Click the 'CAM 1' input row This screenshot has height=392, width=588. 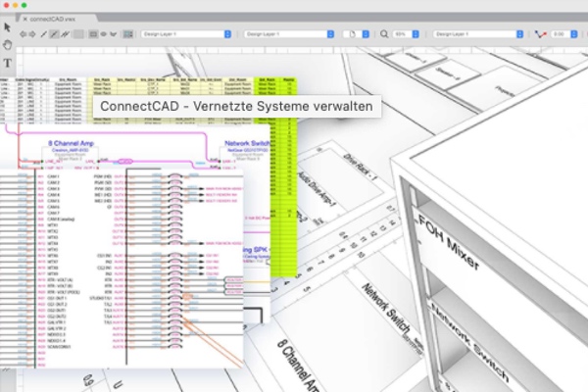54,176
